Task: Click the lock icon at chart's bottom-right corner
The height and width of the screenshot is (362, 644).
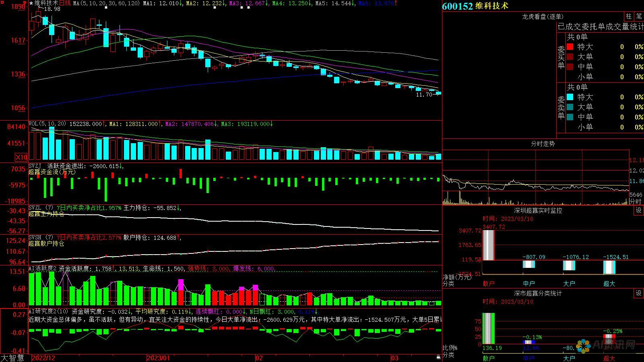Action: (438, 357)
